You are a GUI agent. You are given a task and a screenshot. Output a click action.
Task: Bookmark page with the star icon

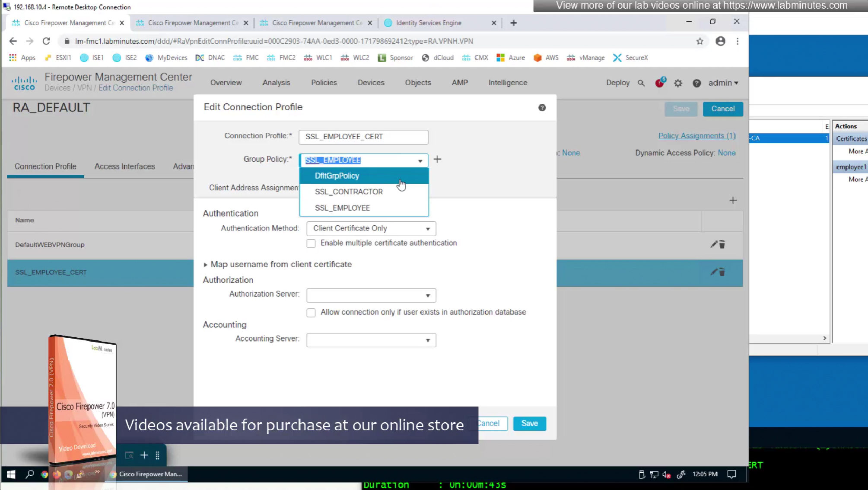click(x=699, y=41)
